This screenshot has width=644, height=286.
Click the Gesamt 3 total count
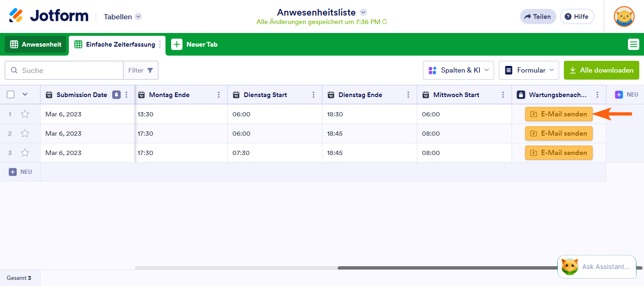click(x=19, y=278)
